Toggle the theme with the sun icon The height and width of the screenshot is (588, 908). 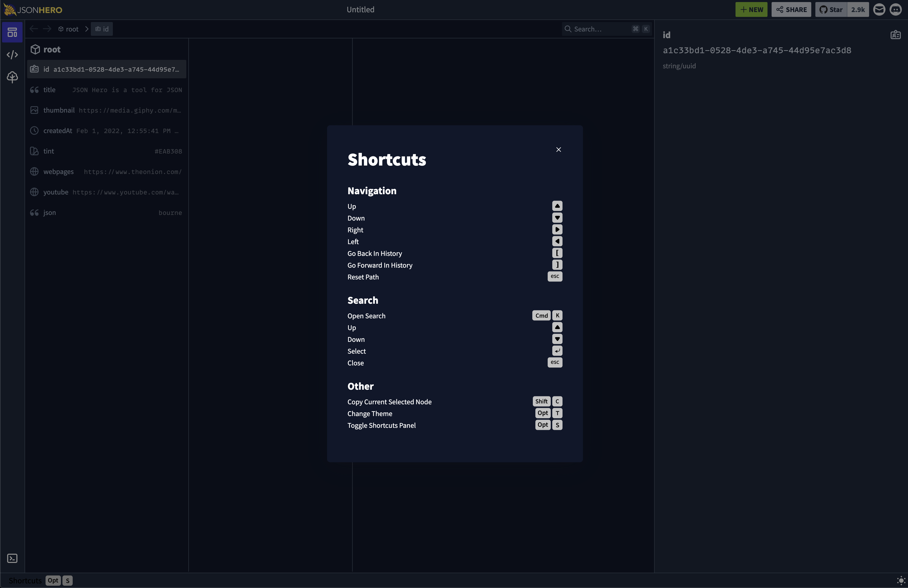tap(900, 581)
